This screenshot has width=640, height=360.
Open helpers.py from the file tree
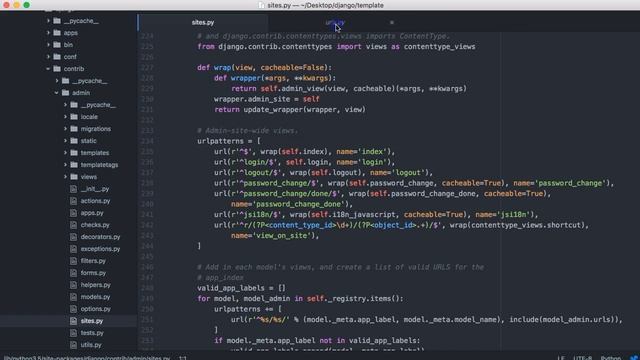point(96,285)
